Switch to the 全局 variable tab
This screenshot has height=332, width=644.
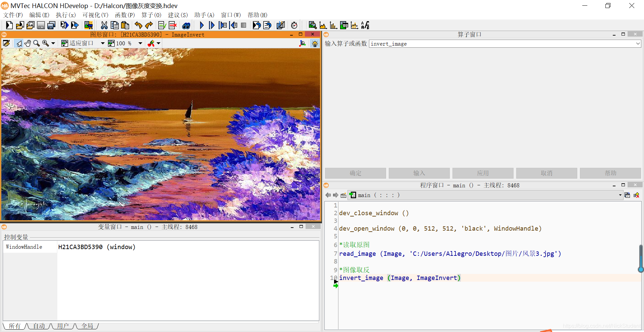87,326
